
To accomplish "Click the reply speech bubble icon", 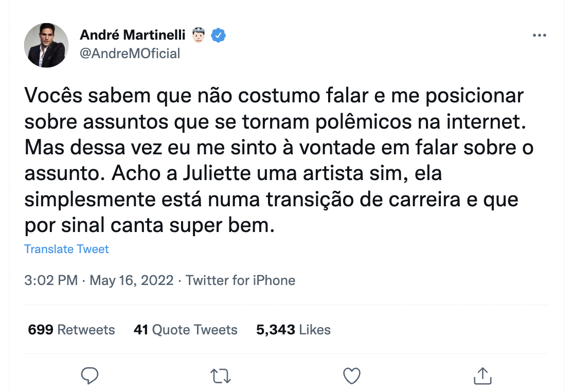I will (90, 376).
